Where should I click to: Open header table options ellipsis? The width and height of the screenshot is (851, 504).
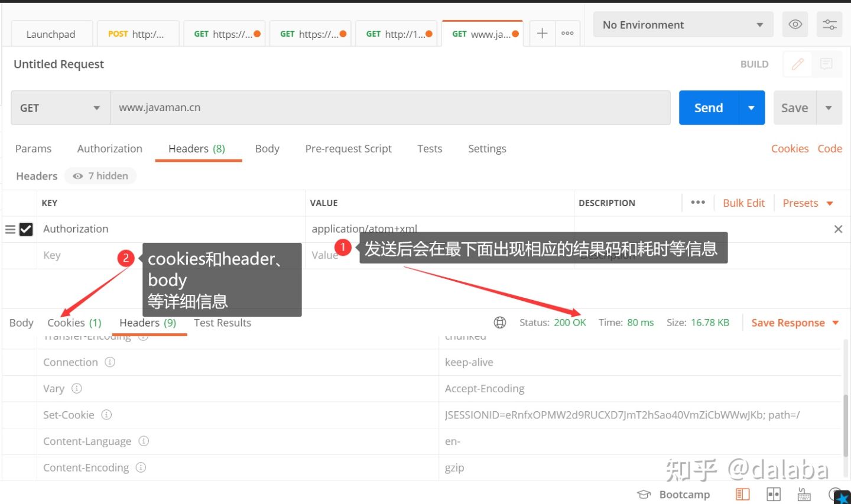coord(698,203)
